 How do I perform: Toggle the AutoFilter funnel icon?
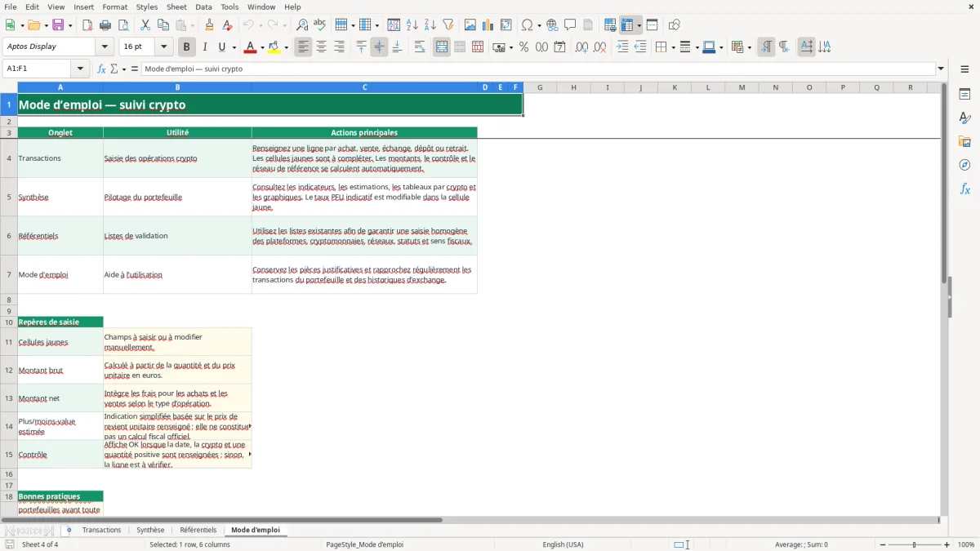tap(448, 25)
